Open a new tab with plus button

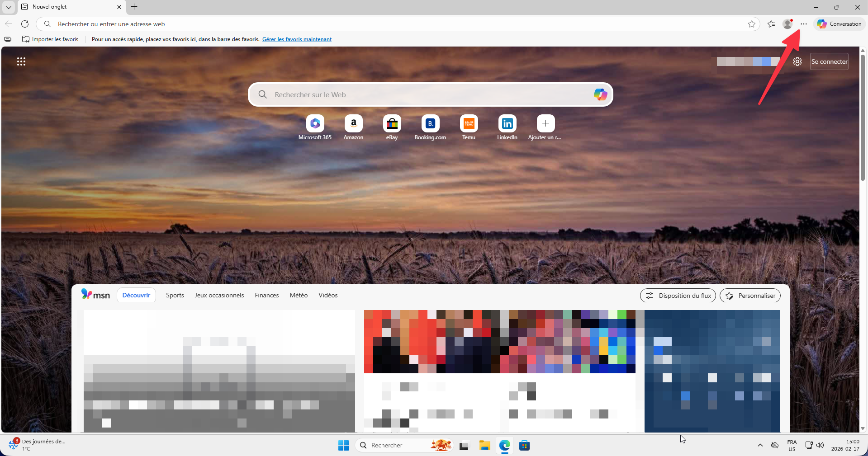[x=134, y=7]
